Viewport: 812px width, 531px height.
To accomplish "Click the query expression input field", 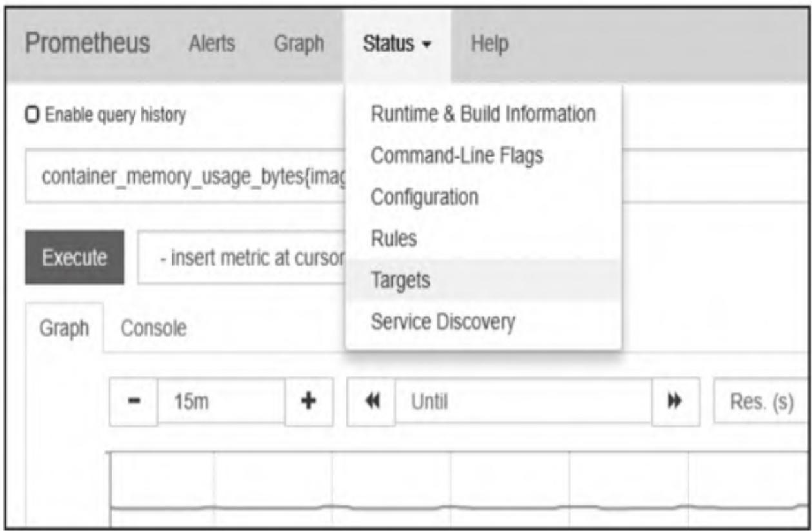I will pyautogui.click(x=187, y=177).
